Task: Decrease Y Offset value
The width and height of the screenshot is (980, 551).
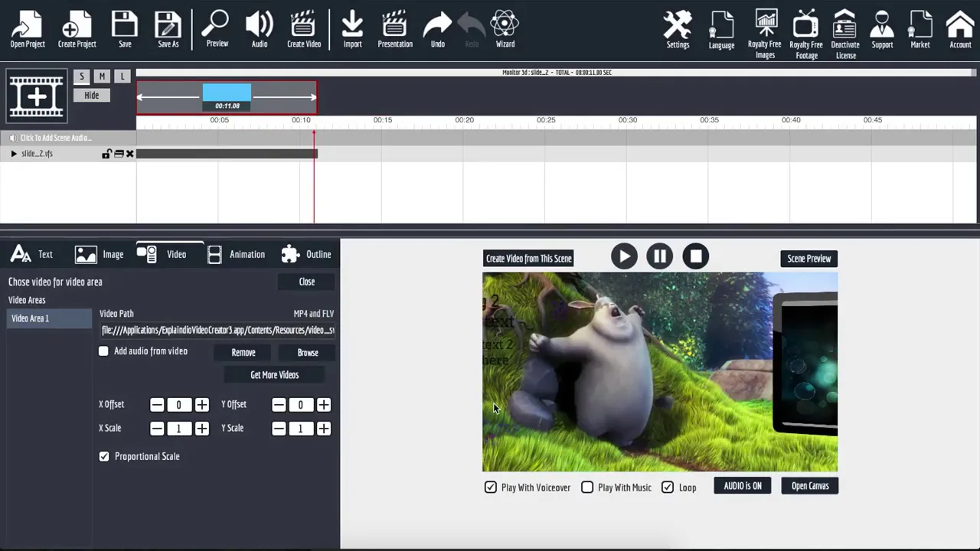Action: pyautogui.click(x=279, y=405)
